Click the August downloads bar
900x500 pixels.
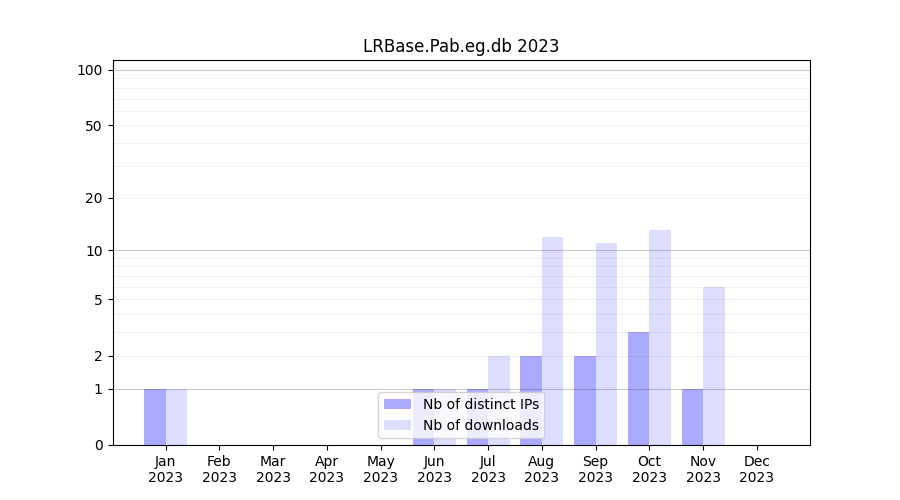[x=552, y=341]
